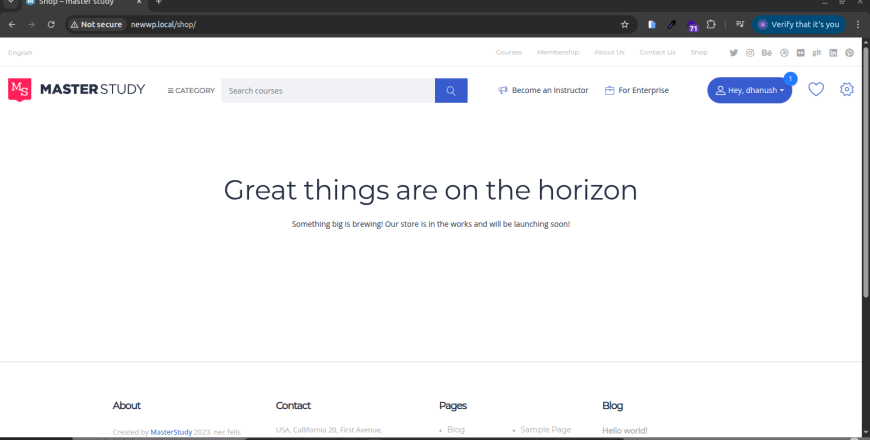
Task: Open the Instagram social link
Action: point(750,53)
